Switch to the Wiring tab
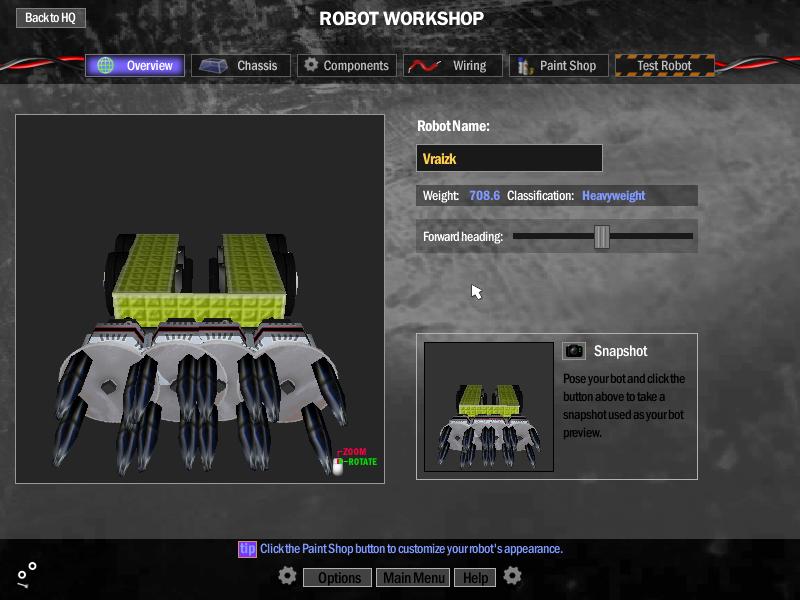Image resolution: width=800 pixels, height=600 pixels. click(453, 65)
